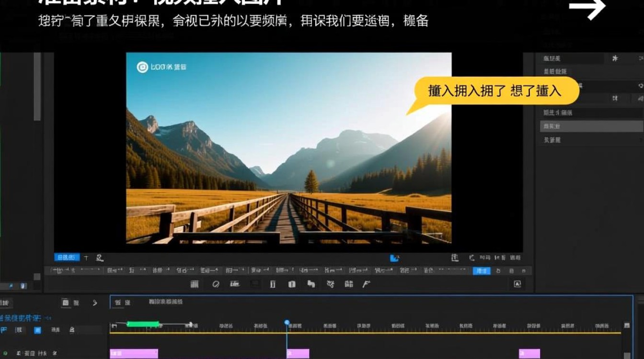
Task: Switch to the first short tab of the timeline panel
Action: pyautogui.click(x=123, y=302)
